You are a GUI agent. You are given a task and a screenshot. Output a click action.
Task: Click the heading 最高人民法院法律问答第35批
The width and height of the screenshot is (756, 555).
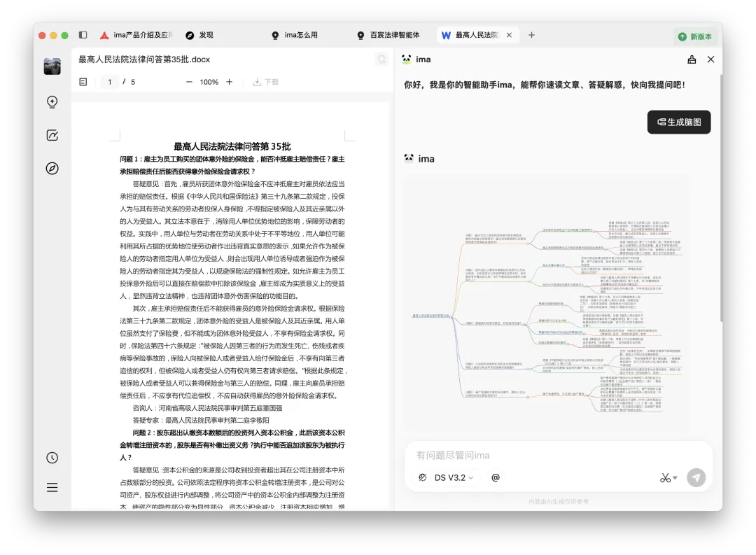click(232, 146)
